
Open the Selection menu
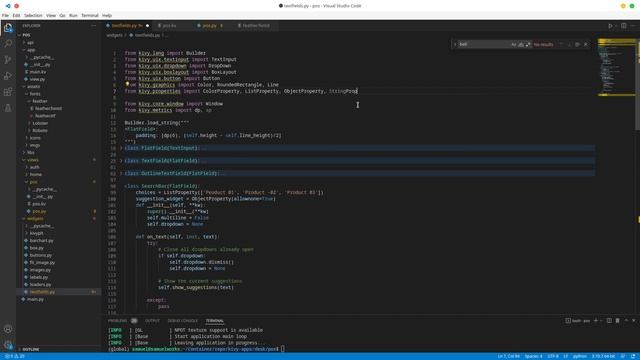click(33, 16)
